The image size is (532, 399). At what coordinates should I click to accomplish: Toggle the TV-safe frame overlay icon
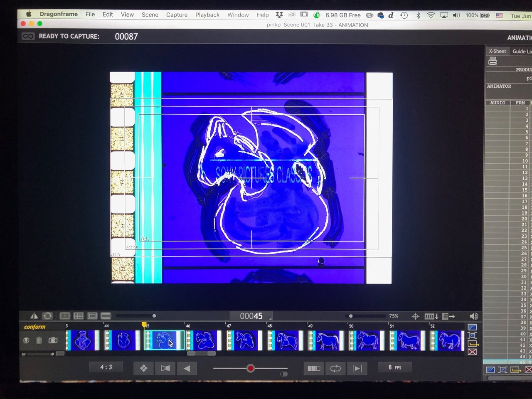pyautogui.click(x=92, y=316)
